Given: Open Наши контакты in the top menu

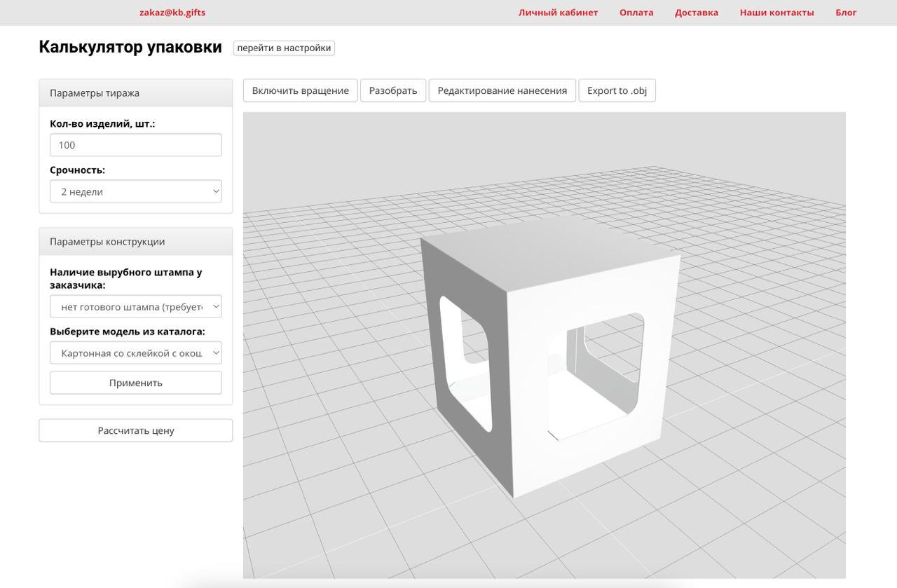Looking at the screenshot, I should [x=776, y=13].
